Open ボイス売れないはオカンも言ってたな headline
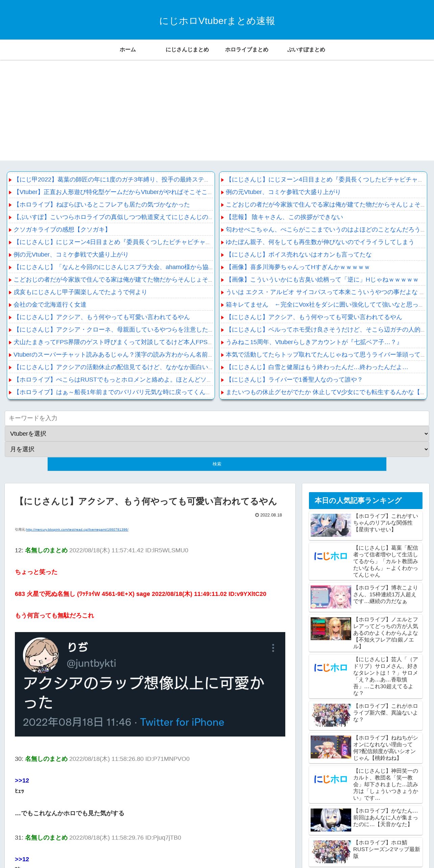 coord(298,255)
